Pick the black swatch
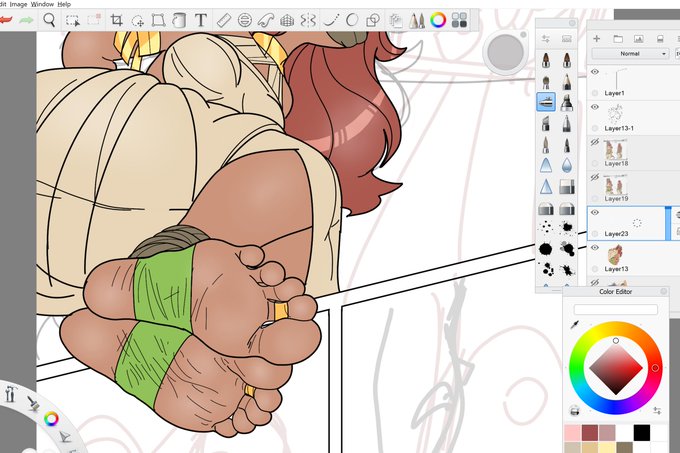 pyautogui.click(x=642, y=433)
